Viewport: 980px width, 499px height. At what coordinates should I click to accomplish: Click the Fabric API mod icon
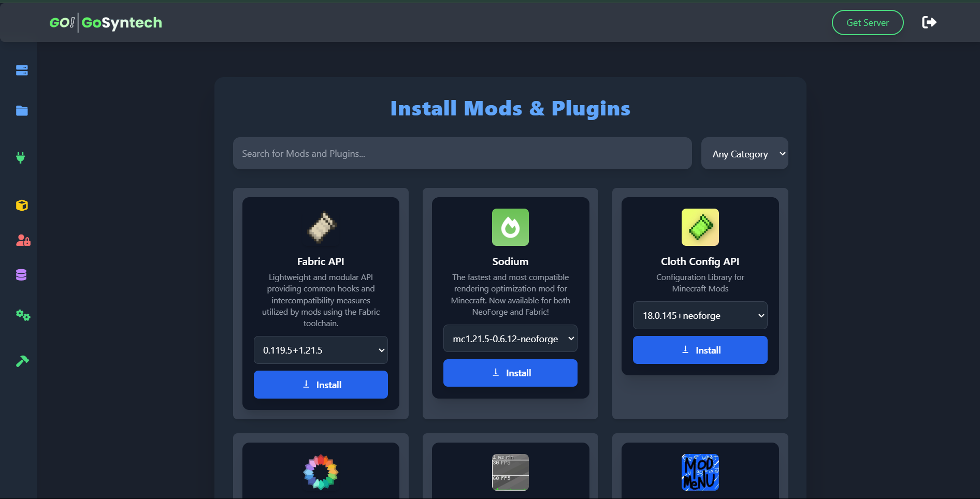(321, 227)
